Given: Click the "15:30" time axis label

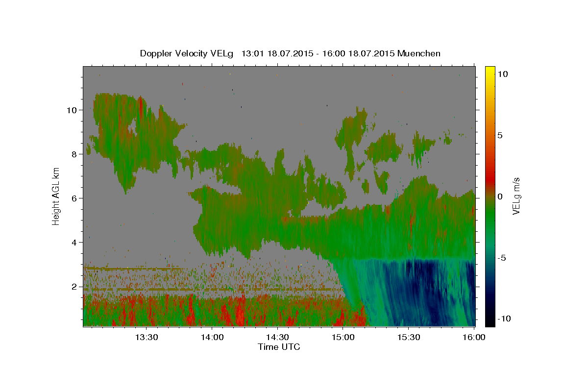Looking at the screenshot, I should [409, 337].
